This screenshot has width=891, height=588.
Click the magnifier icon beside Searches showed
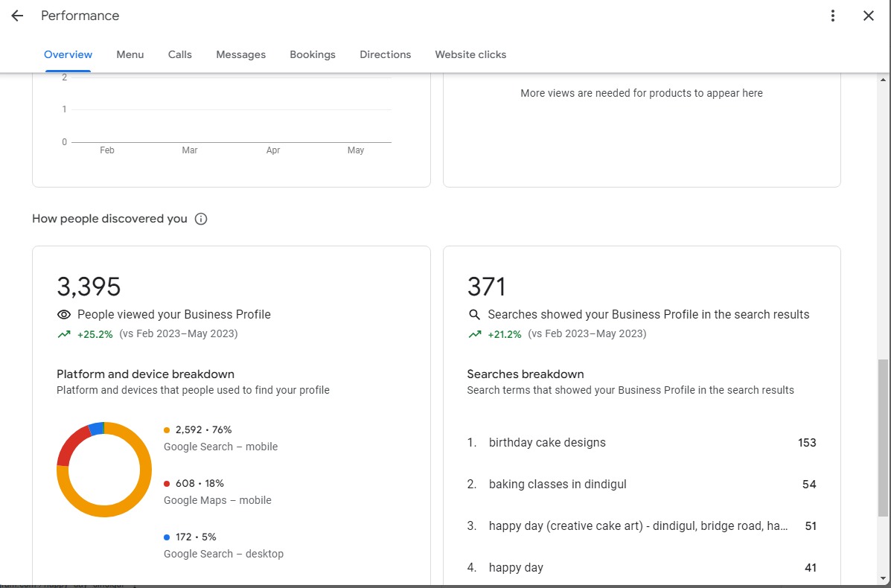click(x=474, y=315)
